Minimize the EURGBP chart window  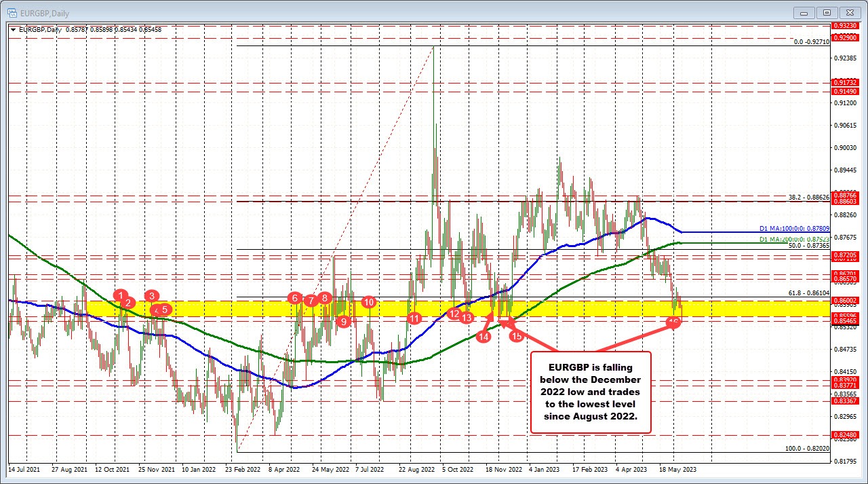(x=804, y=12)
